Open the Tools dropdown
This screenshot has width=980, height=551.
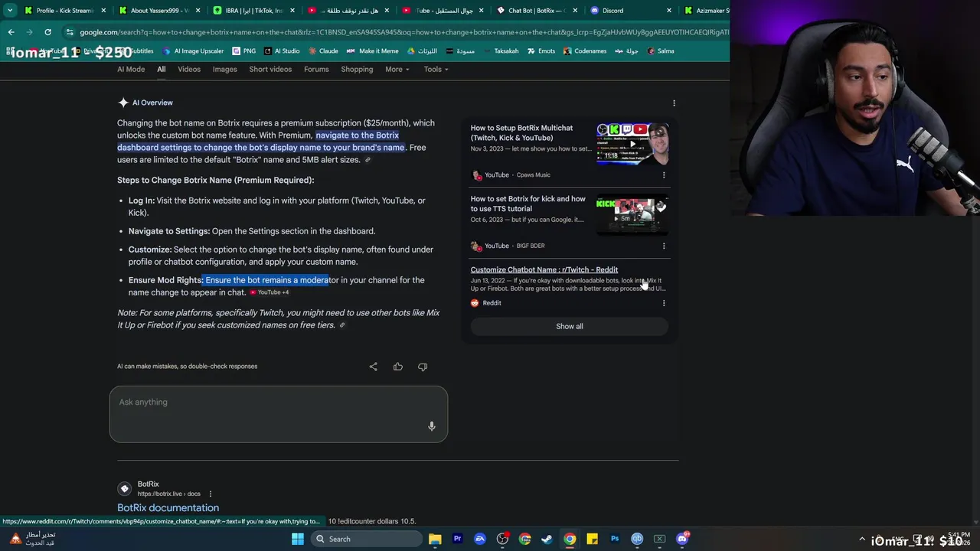coord(436,69)
